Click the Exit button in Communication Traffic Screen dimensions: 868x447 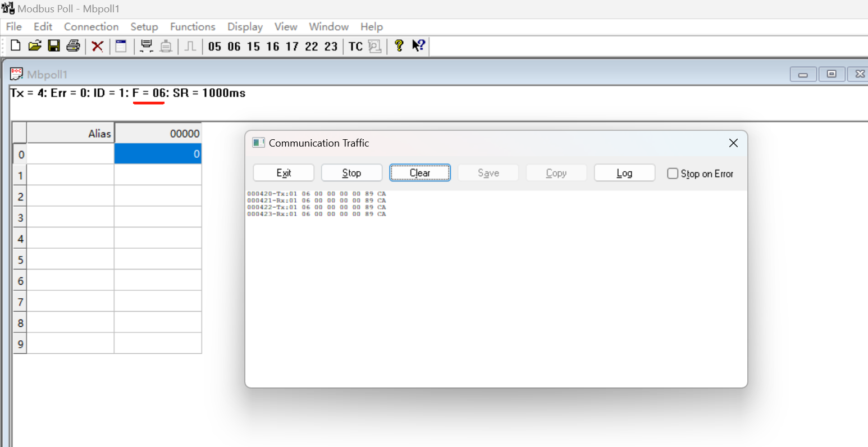click(284, 173)
